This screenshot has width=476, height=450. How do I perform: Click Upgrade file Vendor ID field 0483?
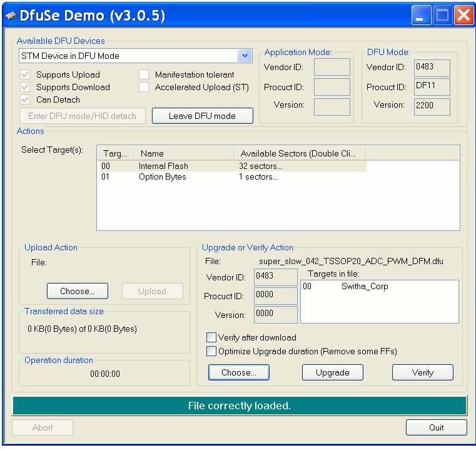[x=276, y=277]
